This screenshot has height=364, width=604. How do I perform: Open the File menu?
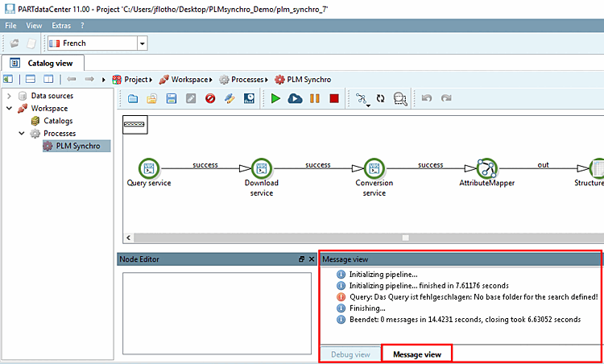(10, 26)
